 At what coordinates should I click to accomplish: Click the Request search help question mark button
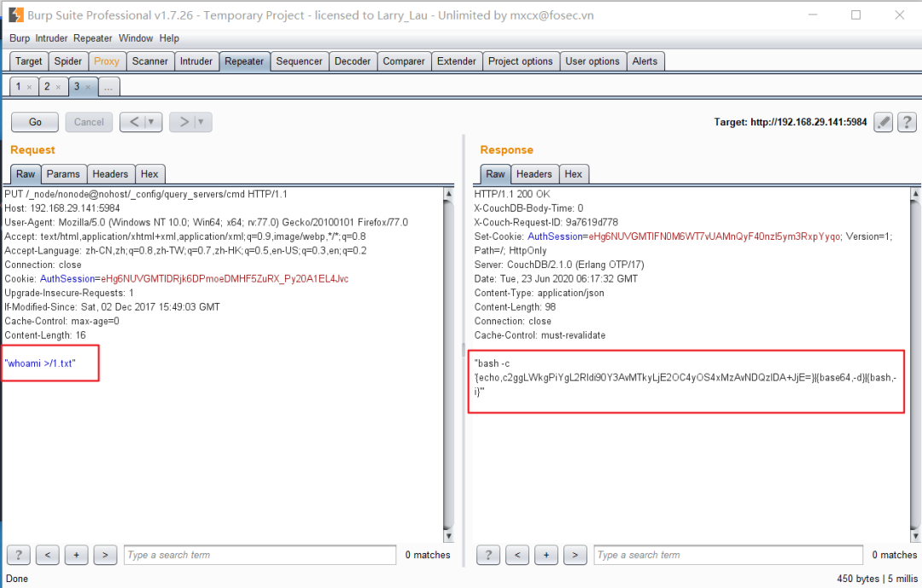point(18,555)
